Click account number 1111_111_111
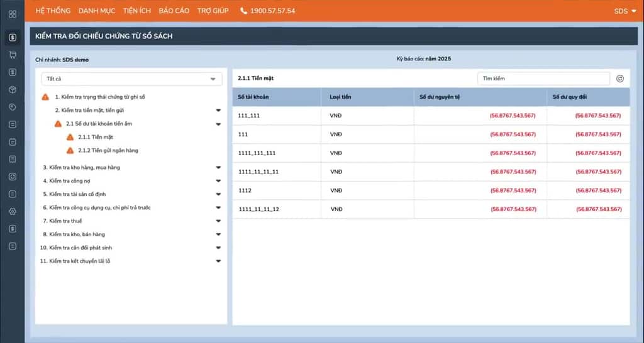The image size is (644, 343). 257,153
